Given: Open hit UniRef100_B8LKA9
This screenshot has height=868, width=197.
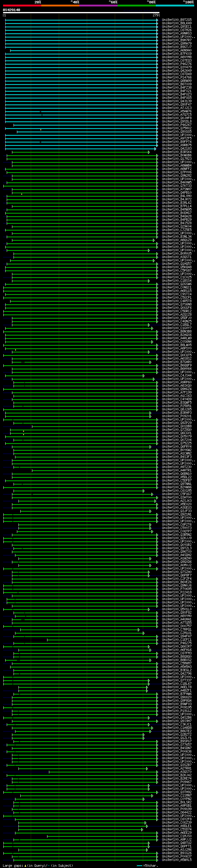Looking at the screenshot, I should (x=177, y=23).
